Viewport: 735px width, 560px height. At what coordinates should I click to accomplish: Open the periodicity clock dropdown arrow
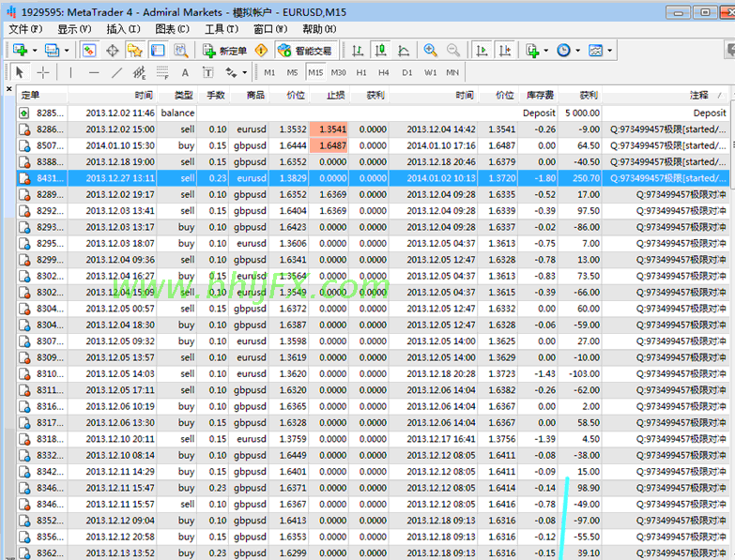point(578,50)
